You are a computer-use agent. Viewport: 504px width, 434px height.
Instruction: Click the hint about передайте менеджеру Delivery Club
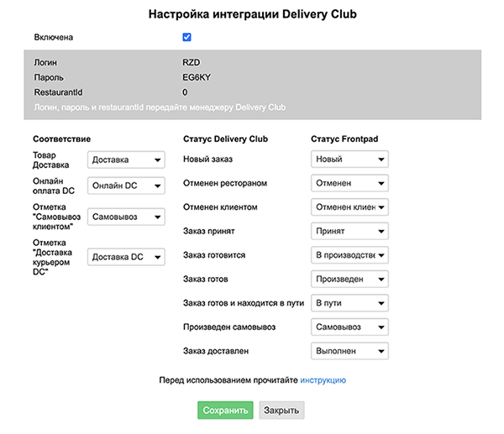click(160, 107)
